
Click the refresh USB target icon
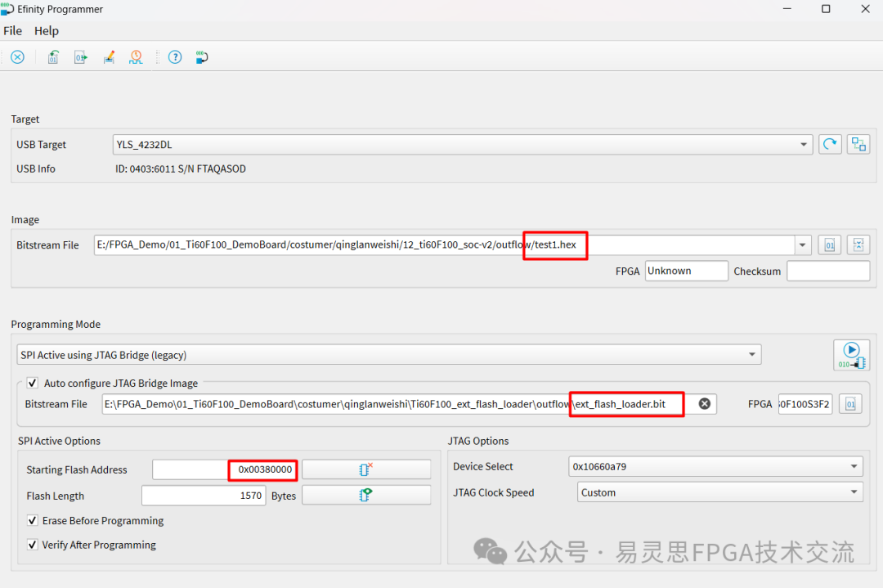click(830, 145)
